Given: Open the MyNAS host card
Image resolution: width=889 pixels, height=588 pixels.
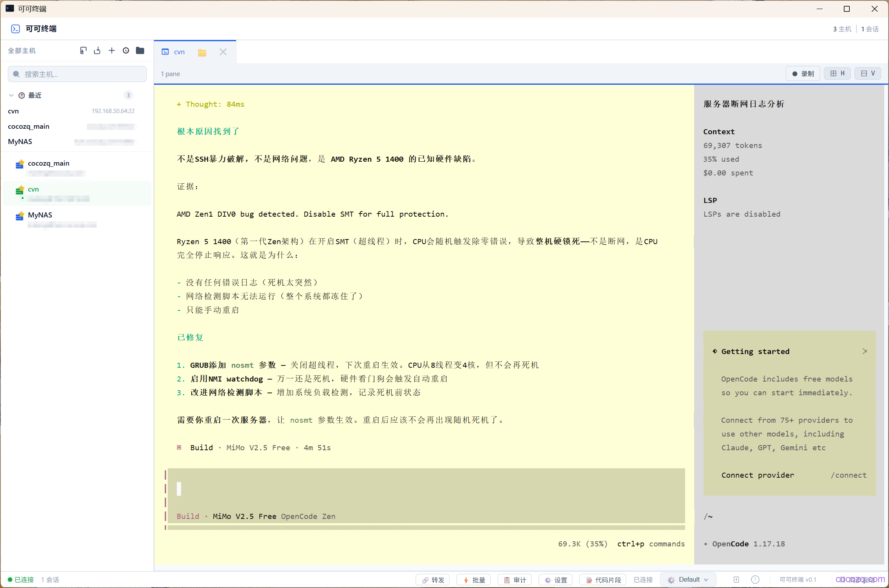Looking at the screenshot, I should click(77, 219).
